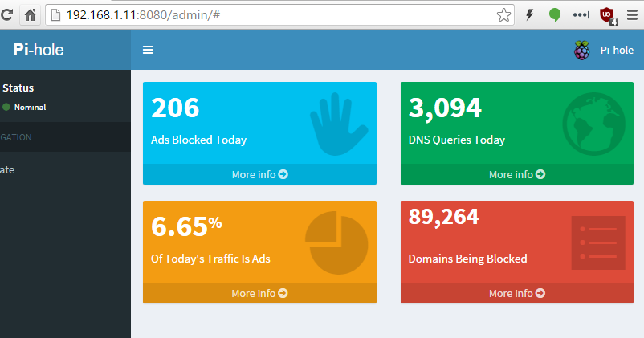The height and width of the screenshot is (338, 644).
Task: Open More info for Today's Traffic Is Ads
Action: 259,293
